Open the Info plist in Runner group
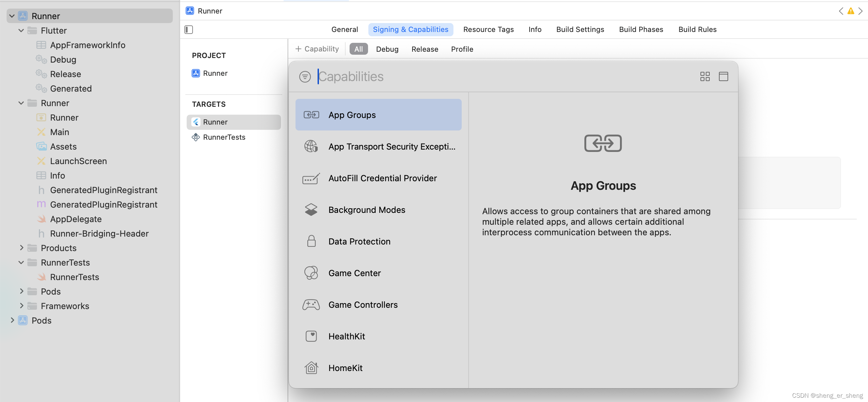The image size is (868, 402). [x=57, y=176]
